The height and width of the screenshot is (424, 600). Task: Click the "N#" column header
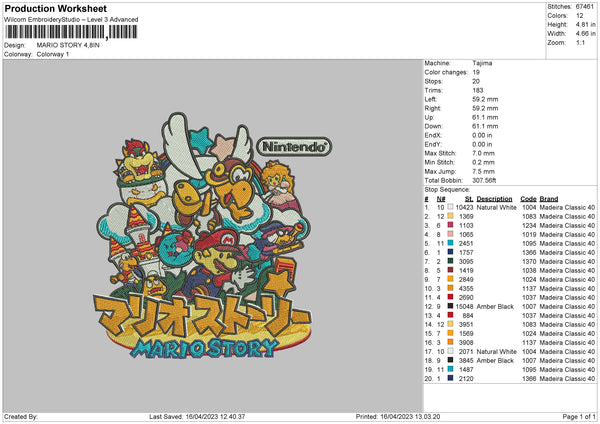[x=441, y=199]
